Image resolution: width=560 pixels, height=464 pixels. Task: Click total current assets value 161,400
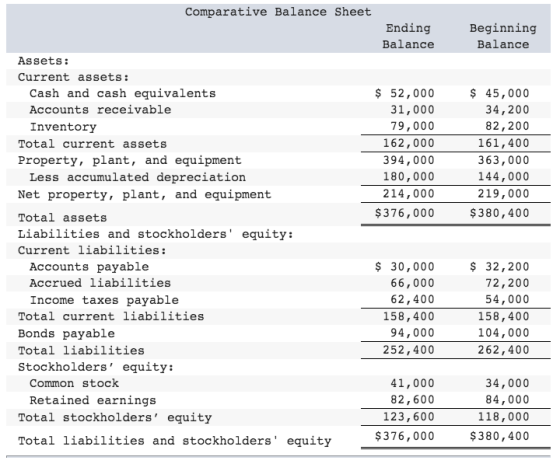[x=504, y=143]
